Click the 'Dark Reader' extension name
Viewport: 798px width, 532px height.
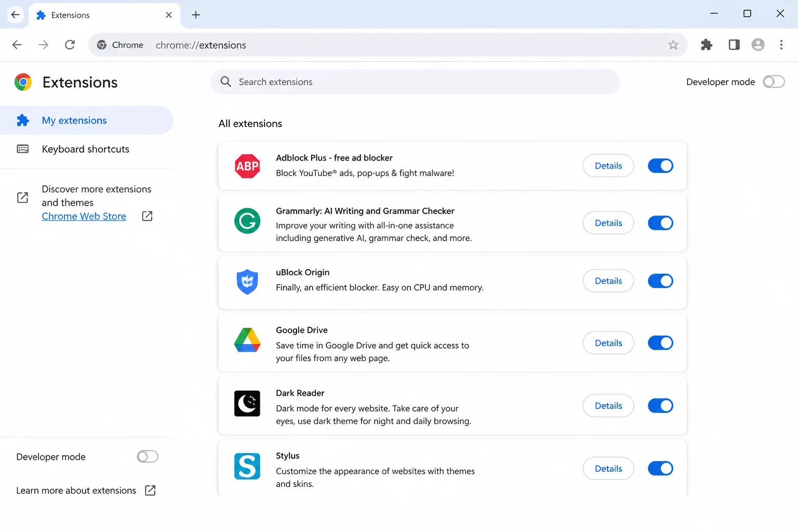click(x=300, y=393)
